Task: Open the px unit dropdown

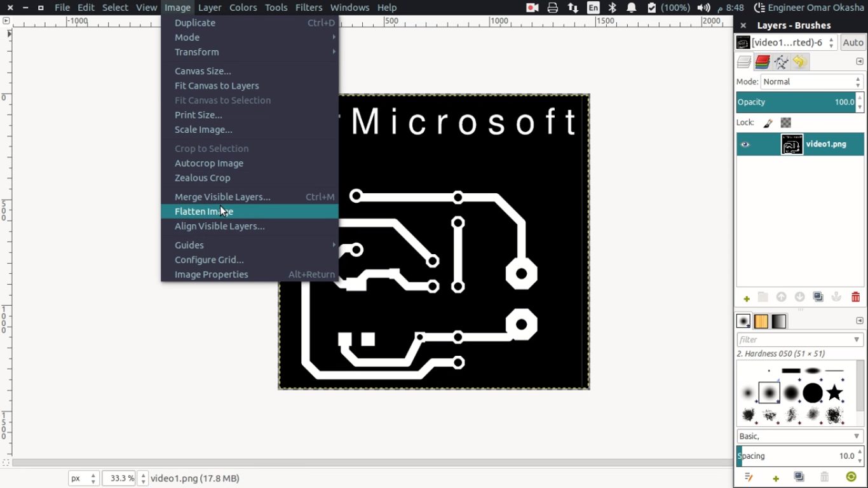Action: coord(83,478)
